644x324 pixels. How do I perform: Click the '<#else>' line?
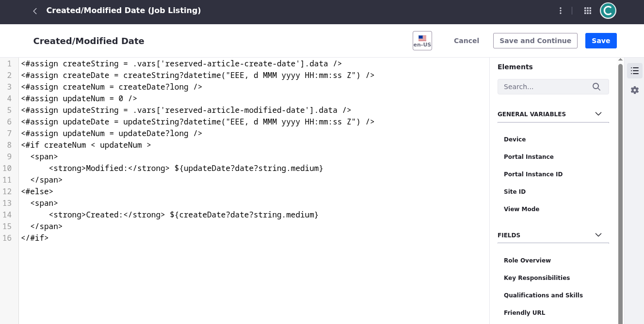coord(37,191)
